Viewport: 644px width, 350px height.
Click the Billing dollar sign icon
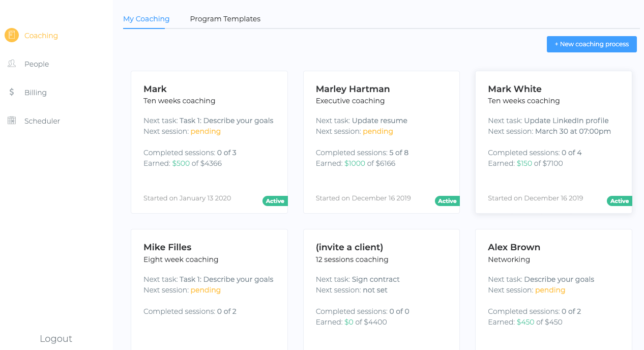click(x=12, y=92)
